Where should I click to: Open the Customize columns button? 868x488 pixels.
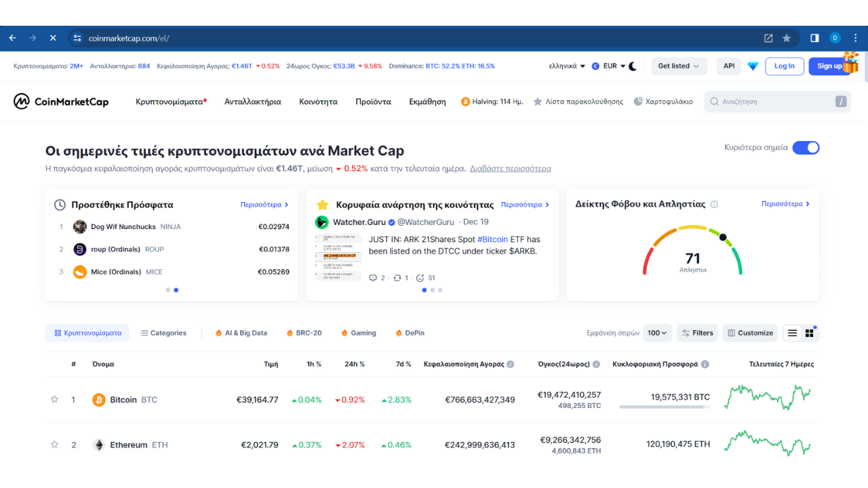(749, 333)
